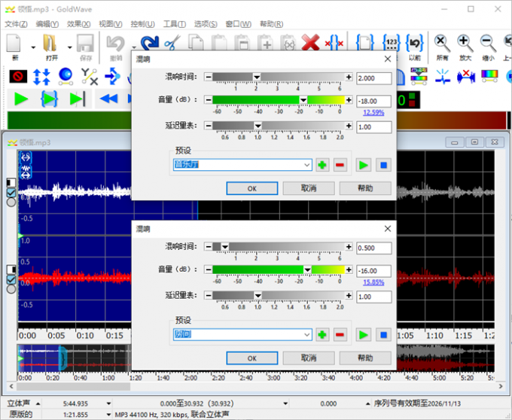
Task: Zoom in using the 放大 magnifier
Action: coord(465,47)
